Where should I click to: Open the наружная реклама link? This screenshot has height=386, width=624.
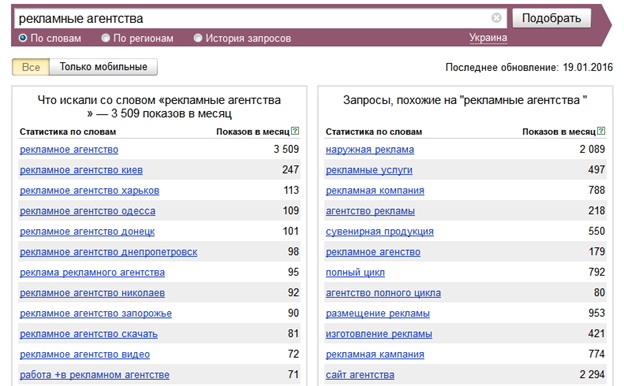(x=370, y=150)
